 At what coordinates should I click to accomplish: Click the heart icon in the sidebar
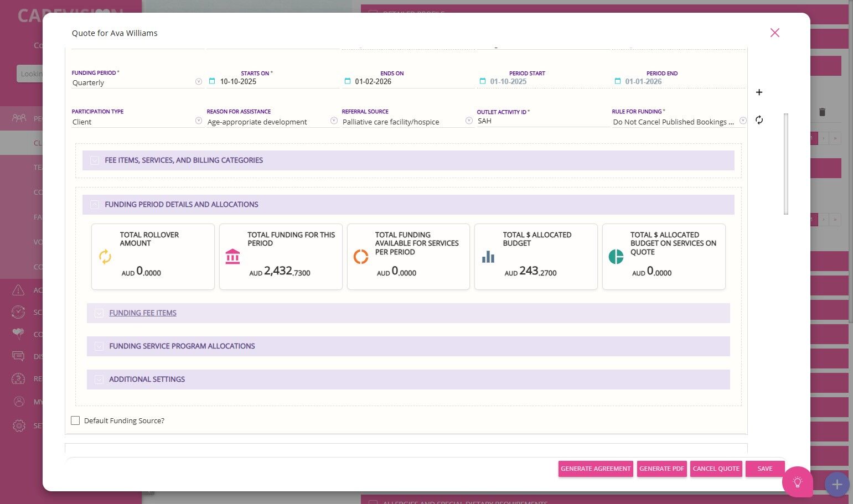pos(18,334)
